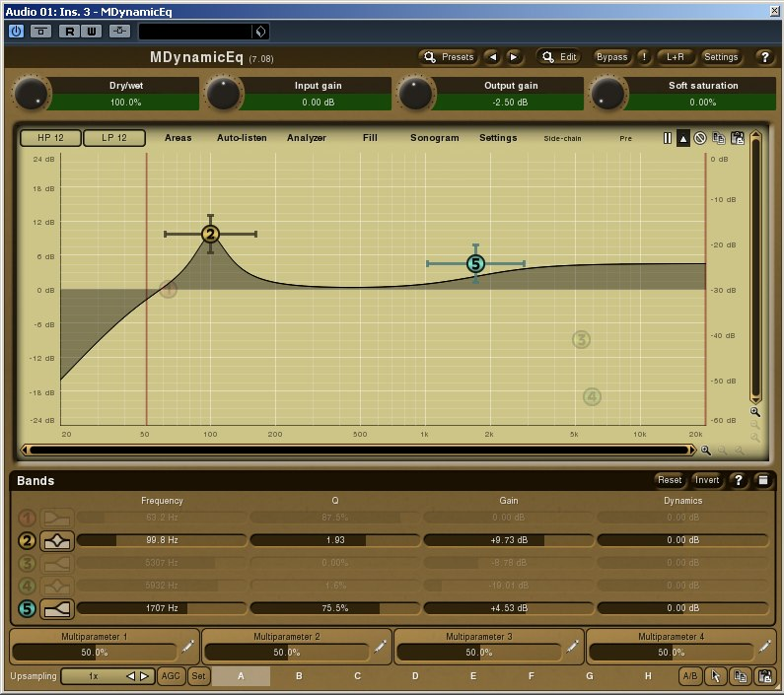Open the Edit screen
Screen dimensions: 784x695
pos(559,57)
